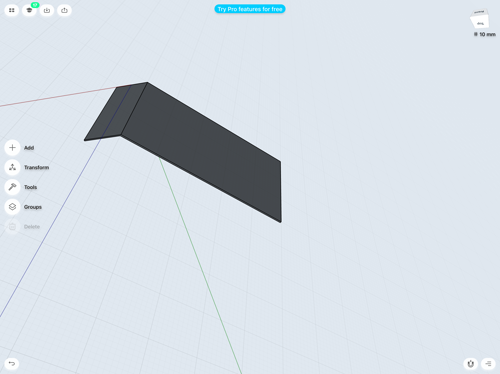The image size is (500, 374).
Task: Click the import icon
Action: pos(47,10)
